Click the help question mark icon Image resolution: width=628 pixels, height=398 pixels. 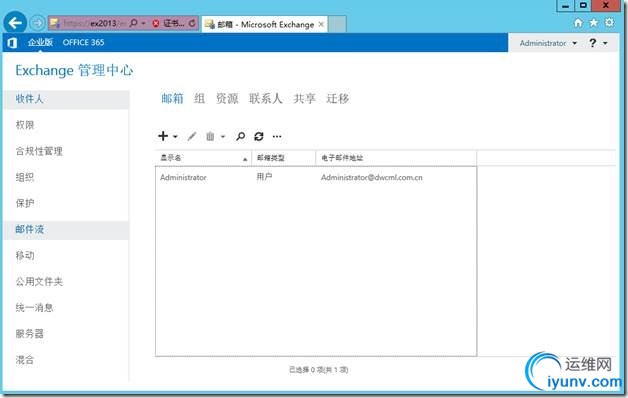pyautogui.click(x=592, y=42)
